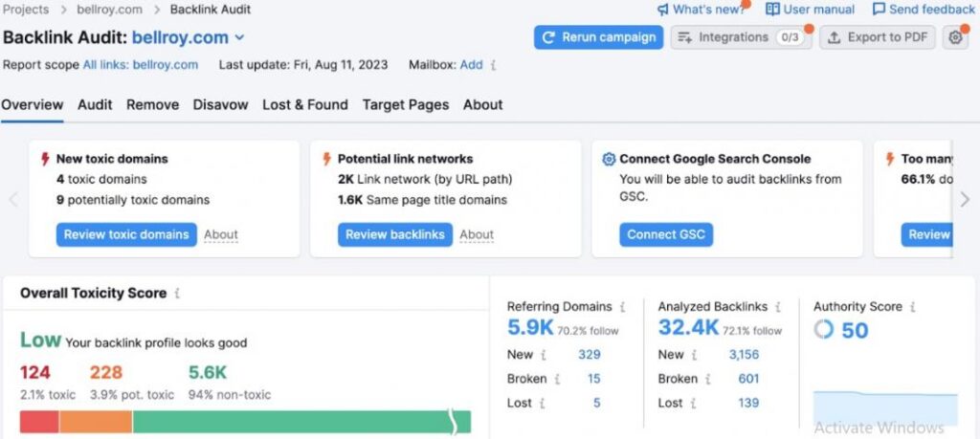Click Connect GSC button

[x=666, y=234]
